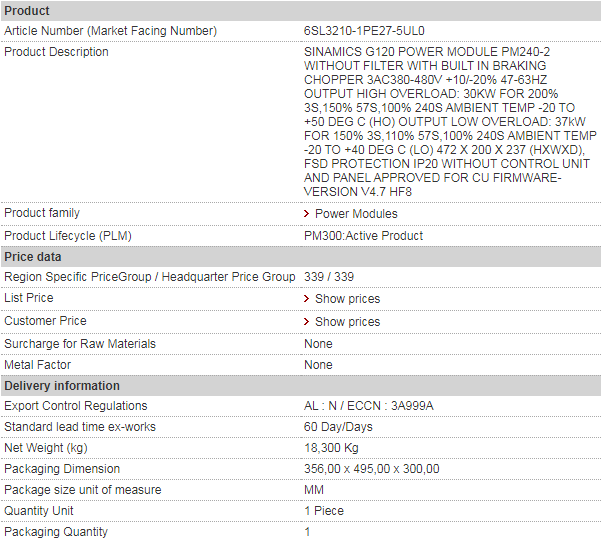605x542 pixels.
Task: Click the Product Lifecycle (PLM) label
Action: coord(68,236)
